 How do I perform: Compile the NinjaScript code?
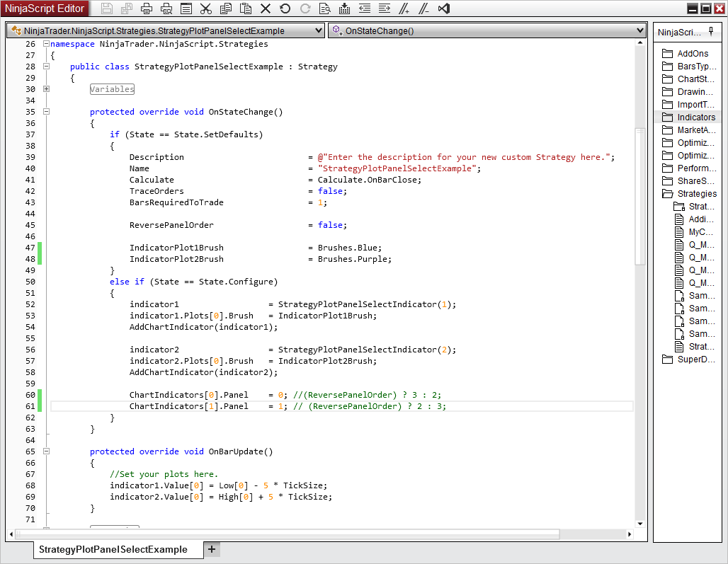343,8
